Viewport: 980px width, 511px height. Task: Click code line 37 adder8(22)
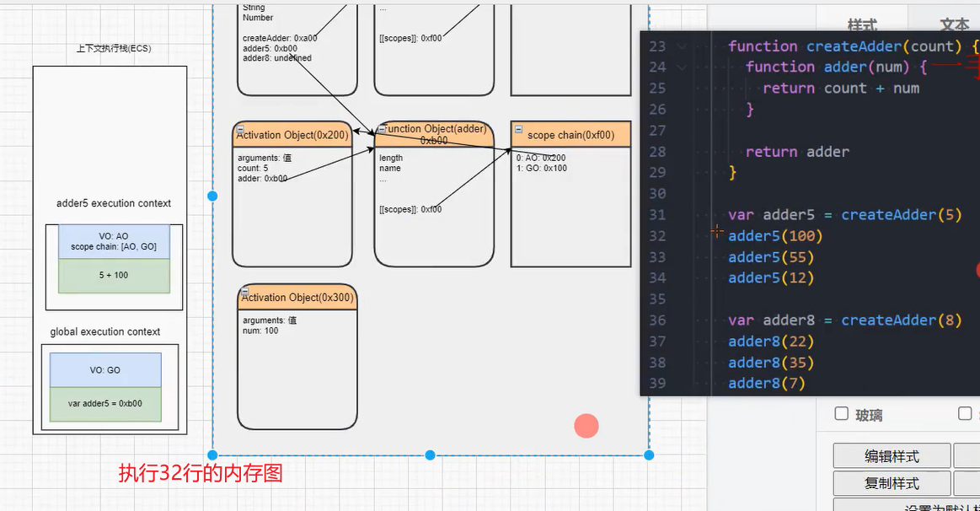[771, 342]
